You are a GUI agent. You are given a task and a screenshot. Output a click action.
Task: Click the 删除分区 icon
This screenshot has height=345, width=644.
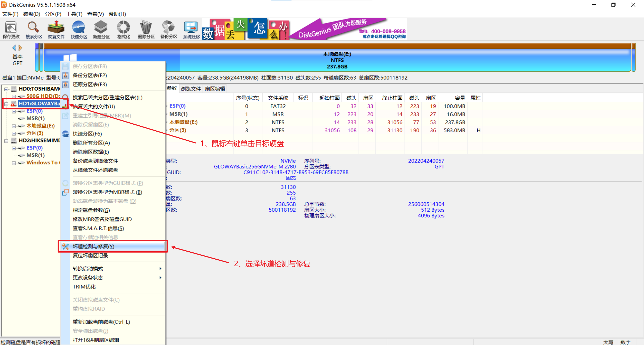[x=146, y=29]
